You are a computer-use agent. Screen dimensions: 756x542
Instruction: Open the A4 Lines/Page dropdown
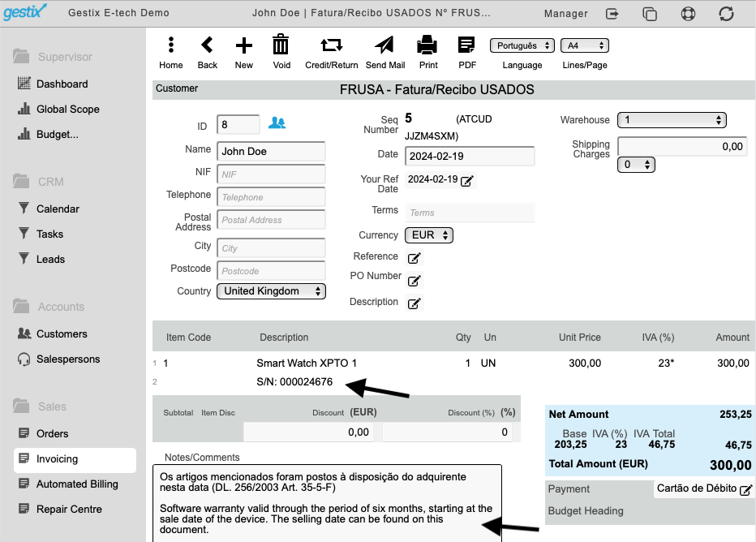point(585,45)
